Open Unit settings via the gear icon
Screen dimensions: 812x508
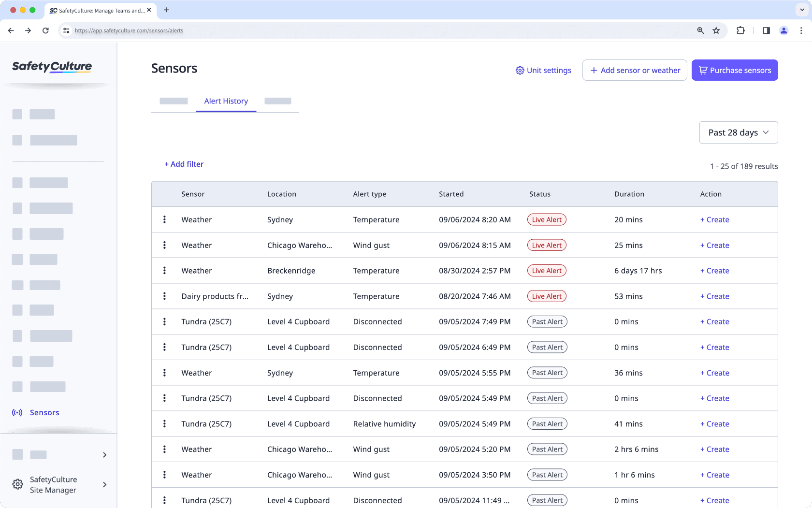543,70
